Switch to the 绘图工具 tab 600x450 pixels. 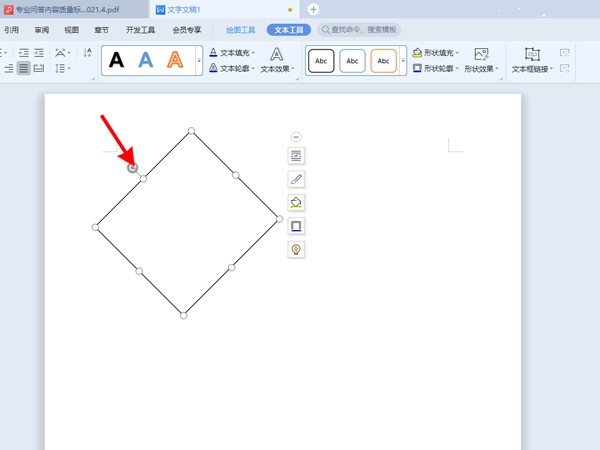pyautogui.click(x=240, y=30)
